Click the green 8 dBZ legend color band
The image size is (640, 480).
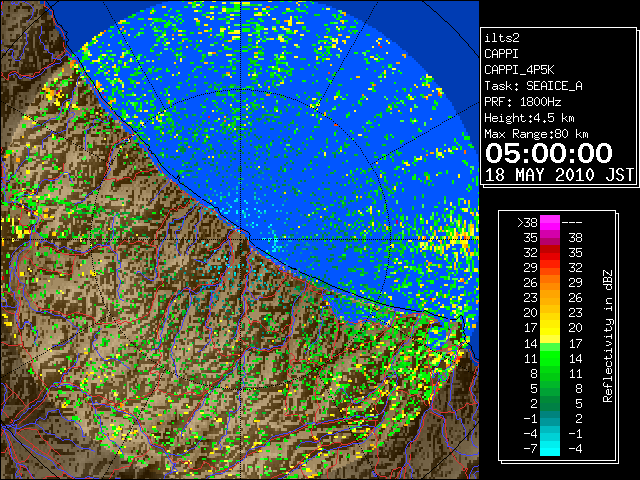pos(550,373)
